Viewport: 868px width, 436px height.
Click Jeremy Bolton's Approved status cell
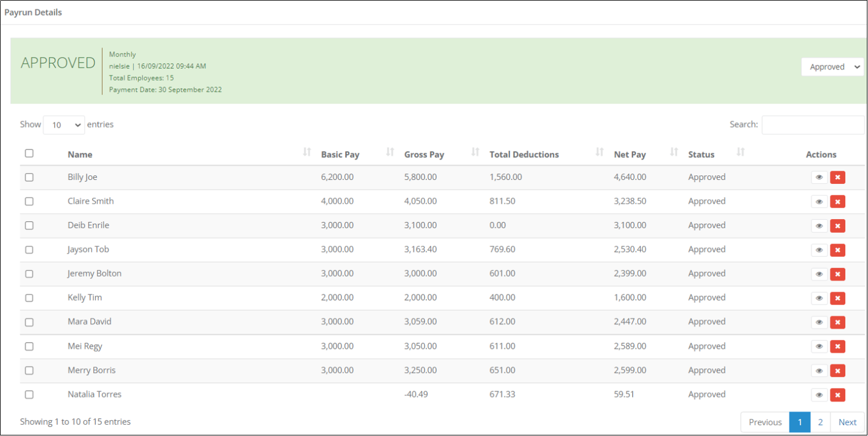tap(707, 274)
